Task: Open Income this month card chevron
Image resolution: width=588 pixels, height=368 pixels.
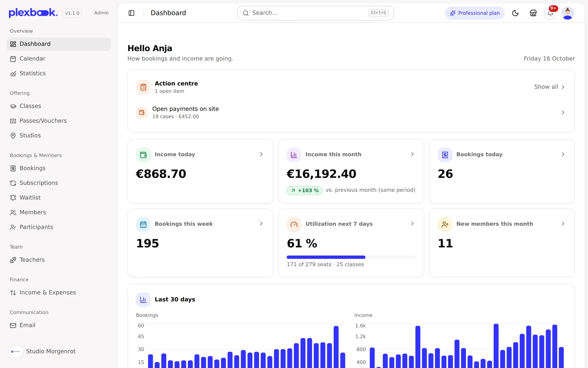Action: pyautogui.click(x=412, y=154)
